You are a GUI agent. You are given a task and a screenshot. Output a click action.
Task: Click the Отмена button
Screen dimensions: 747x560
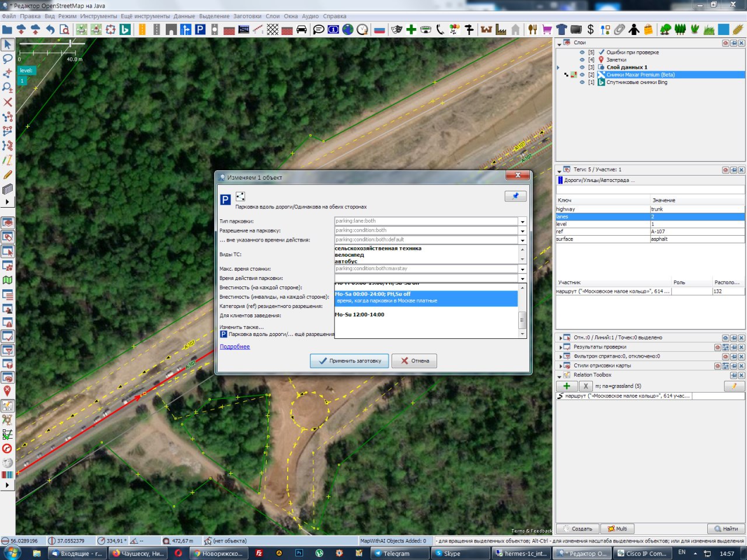pyautogui.click(x=414, y=360)
